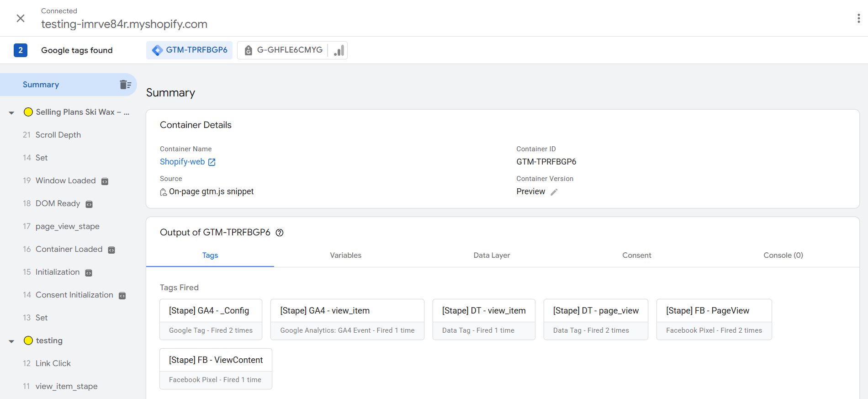Click the On-page gtm.js snippet source icon
Screen dimensions: 868x399
pyautogui.click(x=163, y=192)
